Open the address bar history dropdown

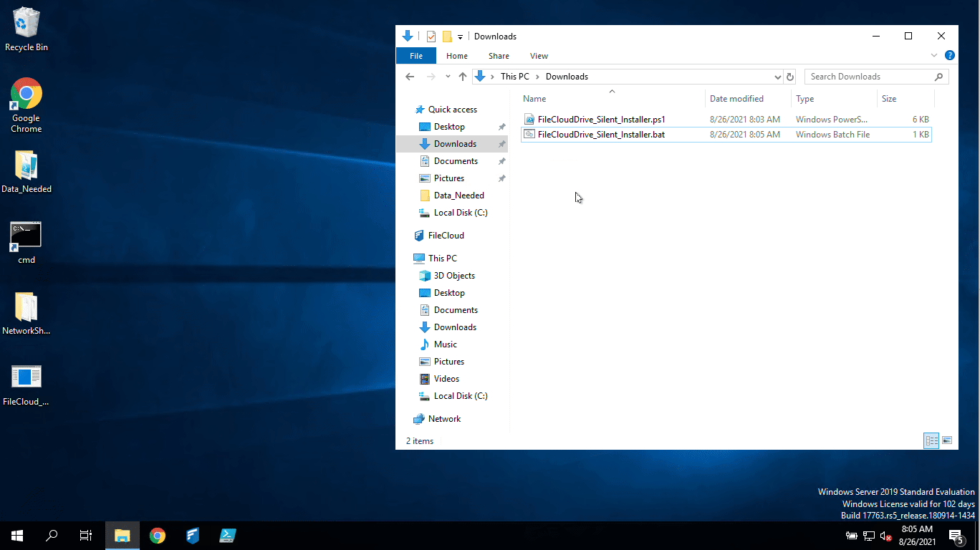(x=778, y=77)
